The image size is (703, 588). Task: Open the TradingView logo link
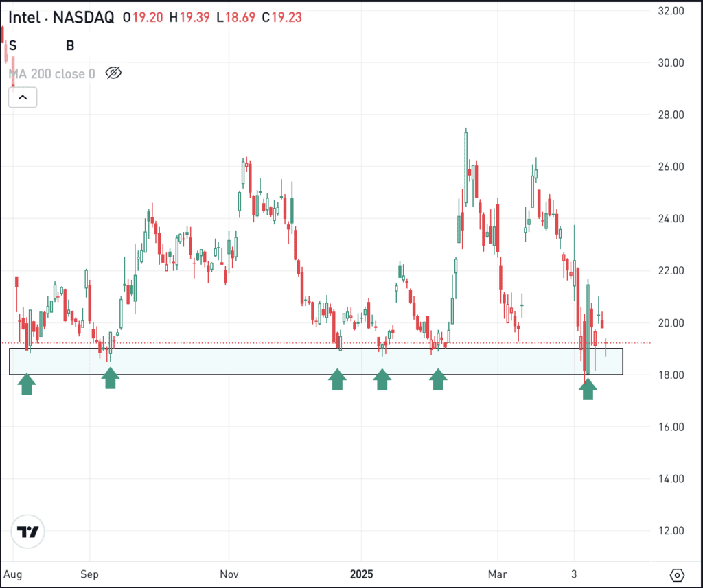tap(27, 532)
